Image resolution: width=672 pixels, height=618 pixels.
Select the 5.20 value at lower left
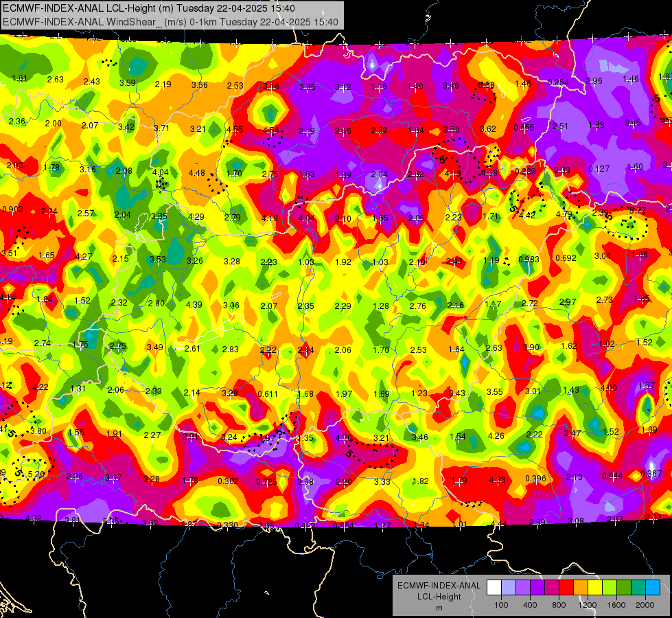tap(36, 474)
